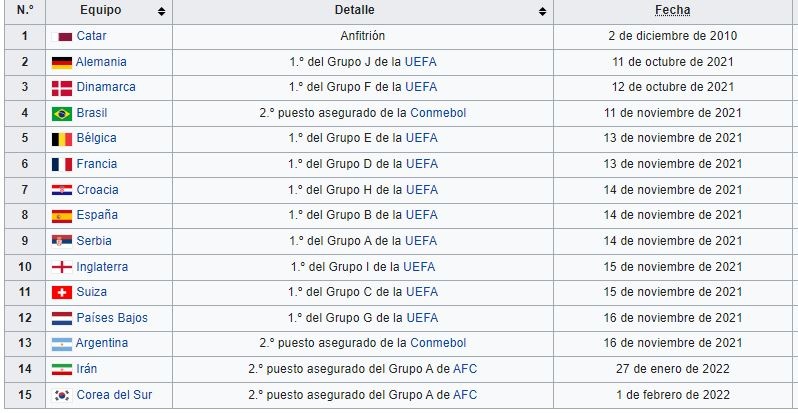Open the UEFA link in Alemania row
The width and height of the screenshot is (798, 413).
click(x=421, y=62)
